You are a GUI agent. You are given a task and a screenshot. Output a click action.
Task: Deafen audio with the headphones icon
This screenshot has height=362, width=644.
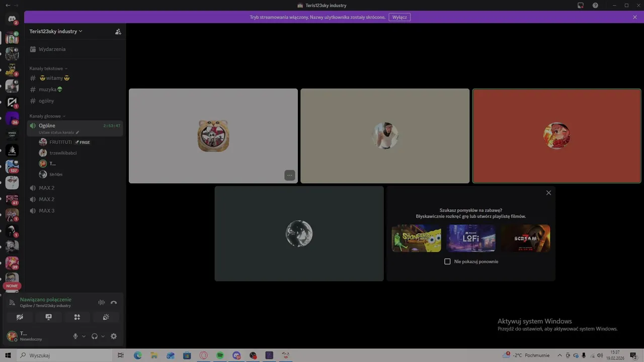[94, 336]
